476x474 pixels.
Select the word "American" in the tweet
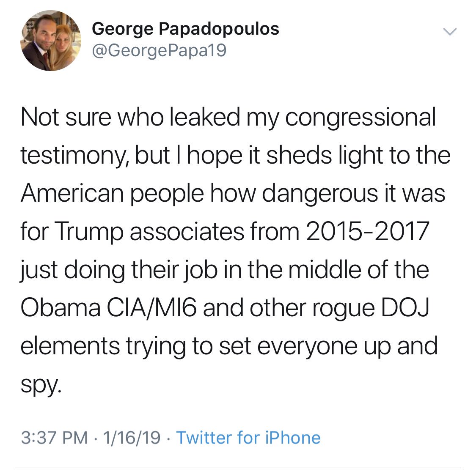coord(70,193)
